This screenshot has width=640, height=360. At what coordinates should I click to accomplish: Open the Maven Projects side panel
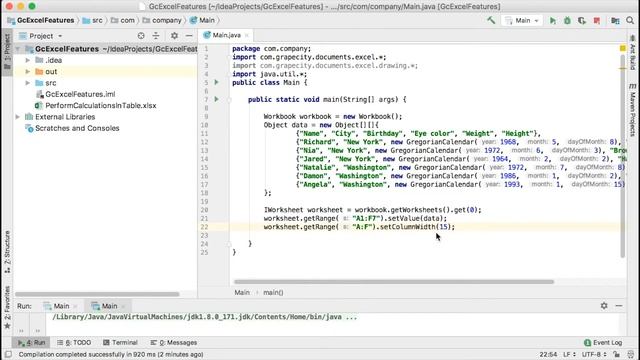point(632,110)
